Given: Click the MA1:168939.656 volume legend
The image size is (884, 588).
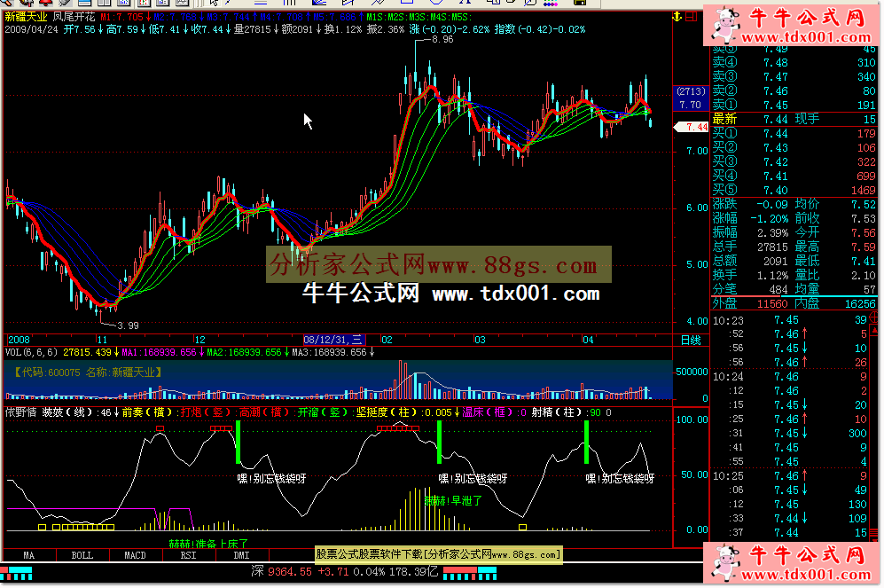Looking at the screenshot, I should (161, 352).
